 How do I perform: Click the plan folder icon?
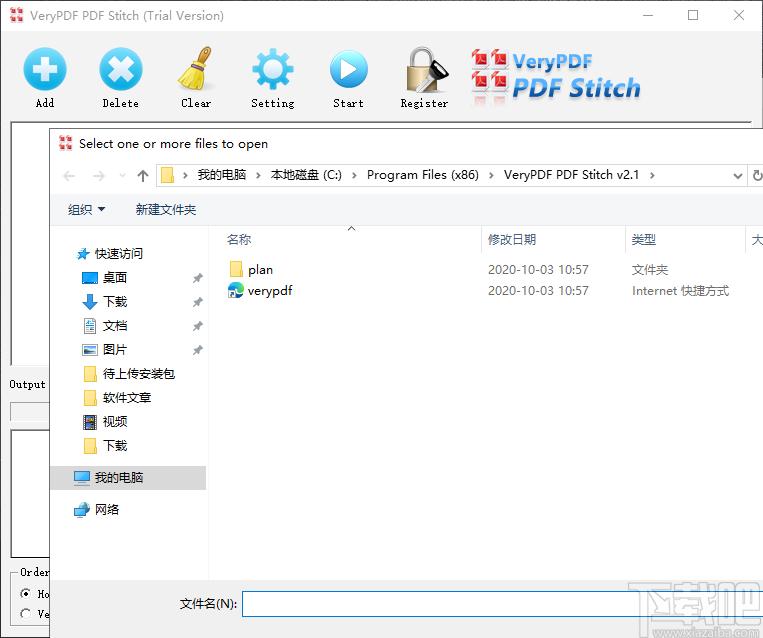(236, 269)
